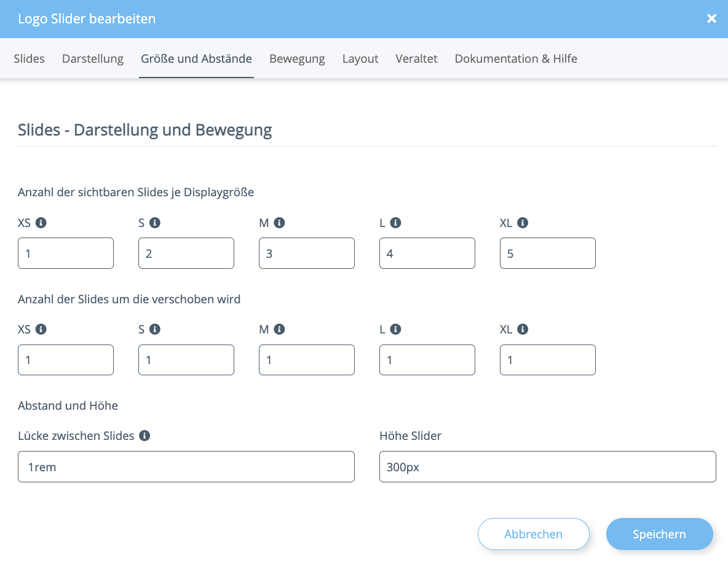The width and height of the screenshot is (728, 566).
Task: Click the S info icon under shifted slides
Action: click(155, 329)
